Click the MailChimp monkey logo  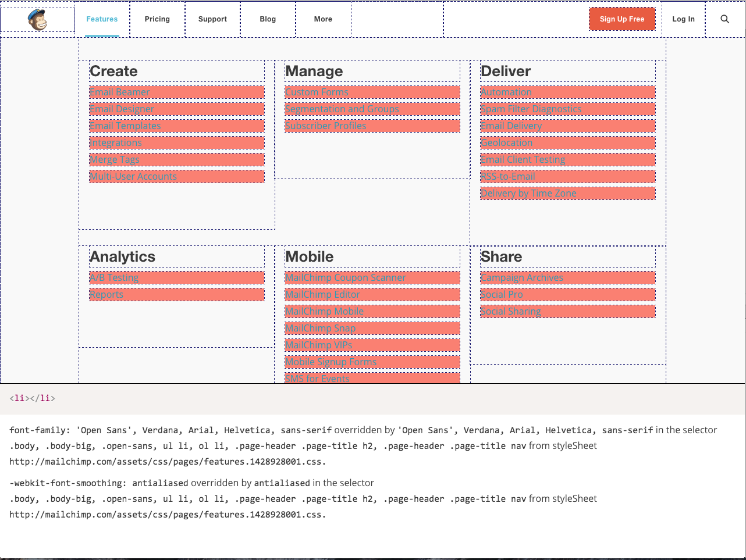pyautogui.click(x=37, y=20)
